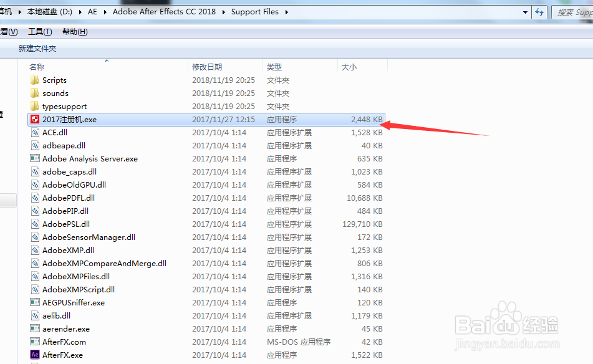Click the 新建文件夹 button
The image size is (593, 364).
37,48
